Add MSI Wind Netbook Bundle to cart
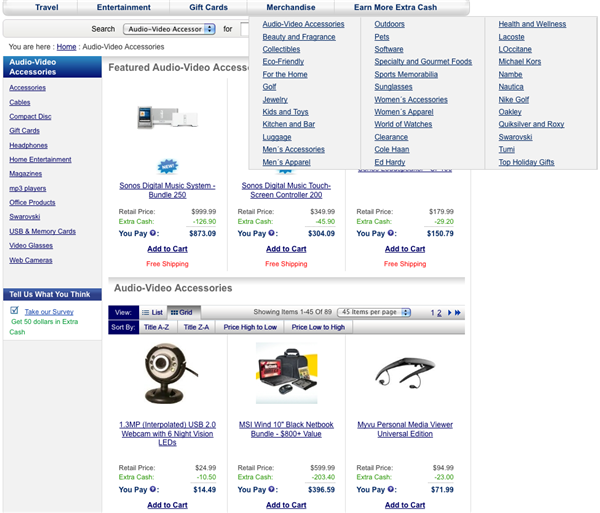 click(286, 505)
